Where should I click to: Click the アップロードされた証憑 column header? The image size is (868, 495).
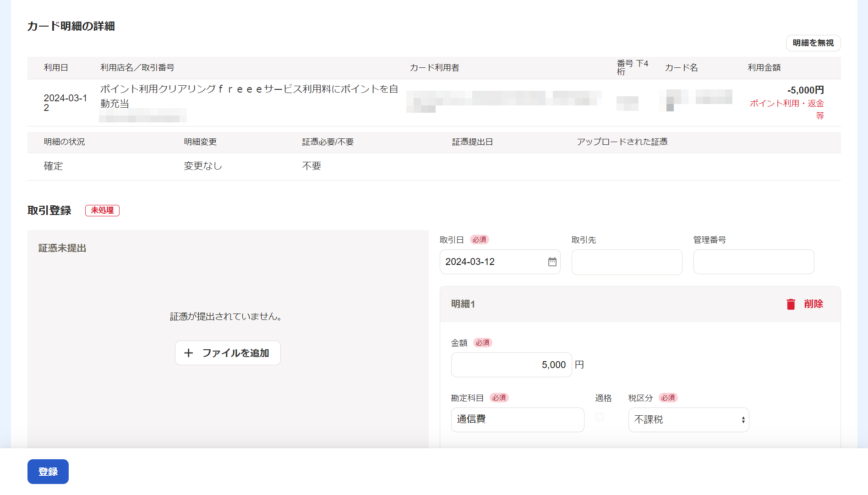click(x=622, y=142)
